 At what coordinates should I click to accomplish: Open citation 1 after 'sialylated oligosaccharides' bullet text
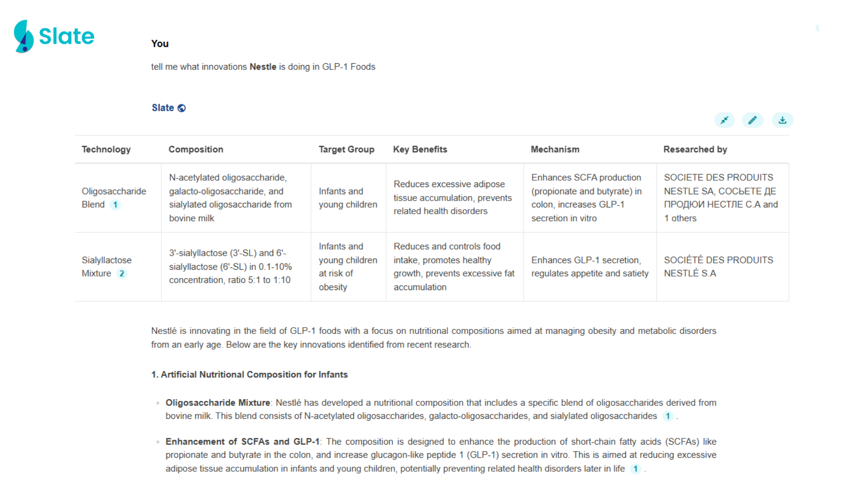point(668,416)
